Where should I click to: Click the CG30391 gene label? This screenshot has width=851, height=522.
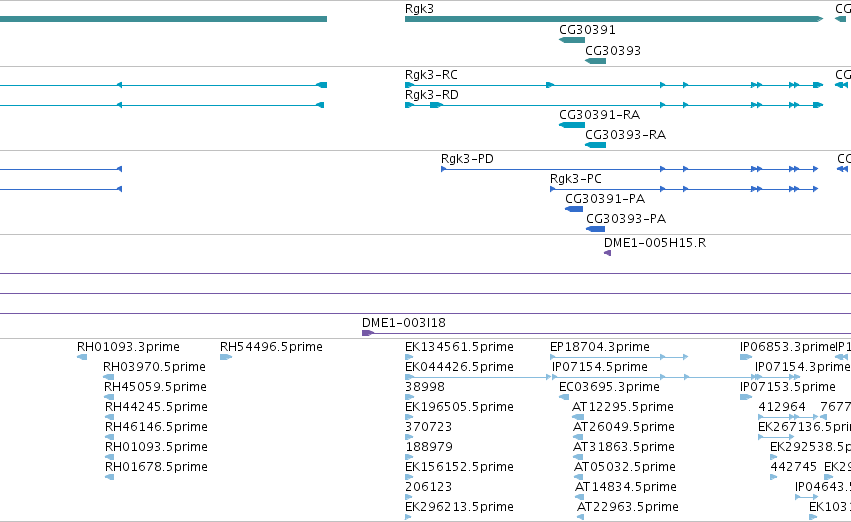(587, 30)
